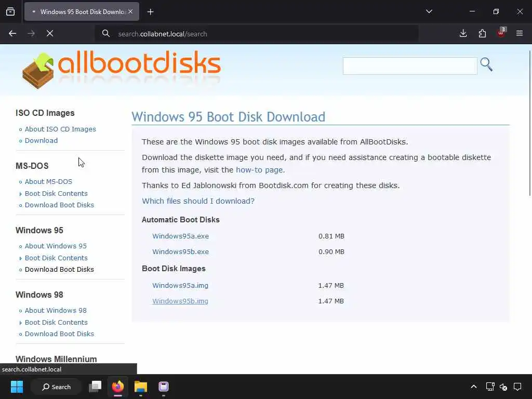This screenshot has width=532, height=399.
Task: Download Windows95b.img
Action: (x=180, y=301)
